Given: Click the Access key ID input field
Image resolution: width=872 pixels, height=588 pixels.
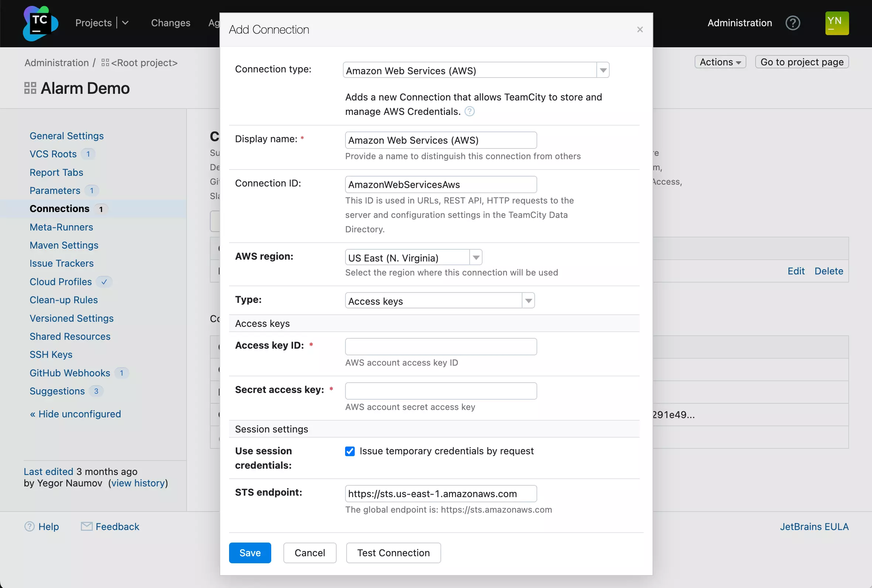Looking at the screenshot, I should click(x=440, y=346).
